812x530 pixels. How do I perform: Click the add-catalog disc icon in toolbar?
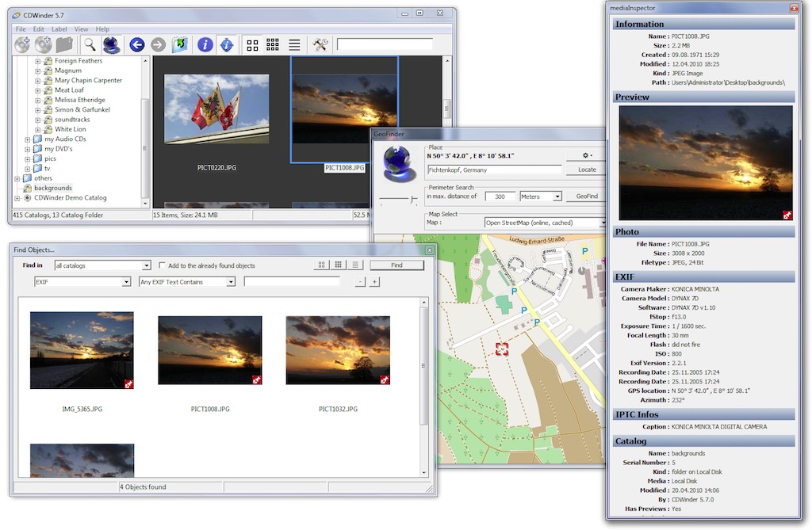22,45
